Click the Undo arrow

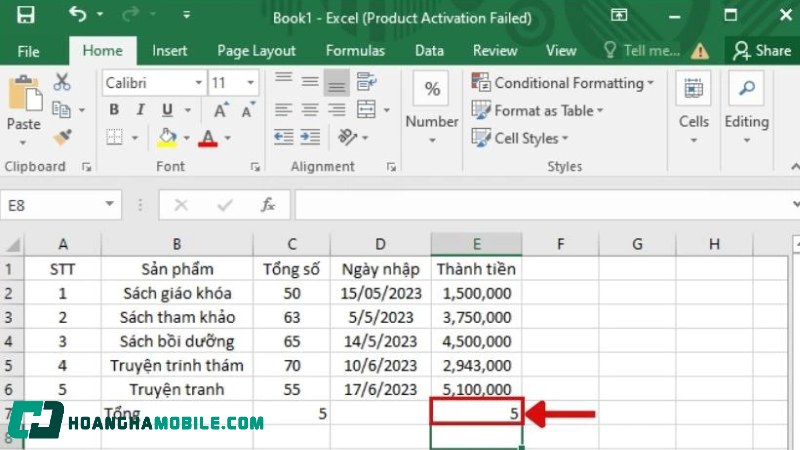tap(78, 15)
